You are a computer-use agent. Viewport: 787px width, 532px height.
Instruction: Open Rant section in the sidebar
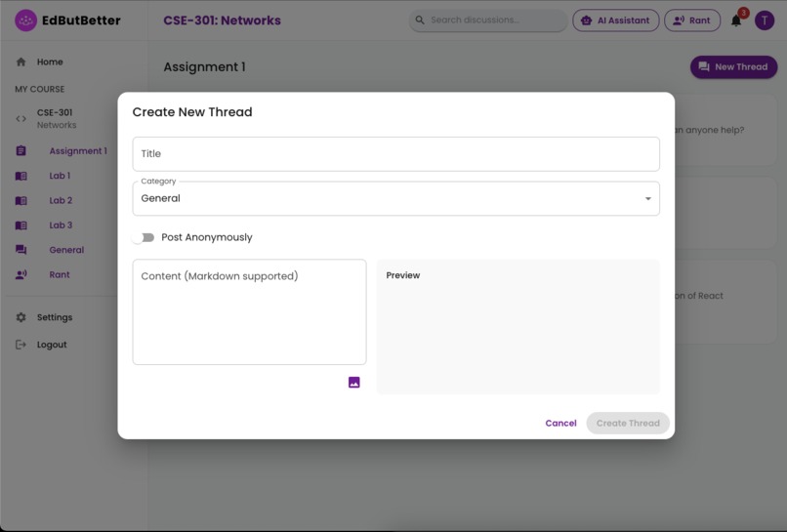tap(60, 274)
